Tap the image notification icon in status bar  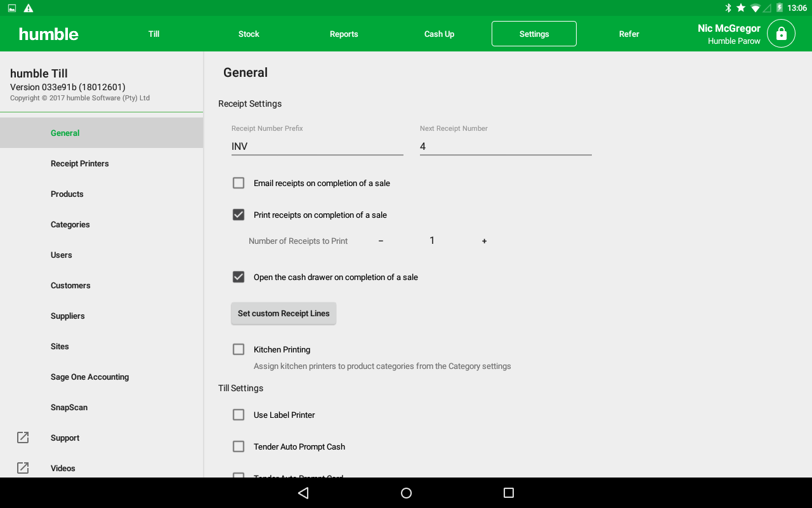pyautogui.click(x=12, y=8)
